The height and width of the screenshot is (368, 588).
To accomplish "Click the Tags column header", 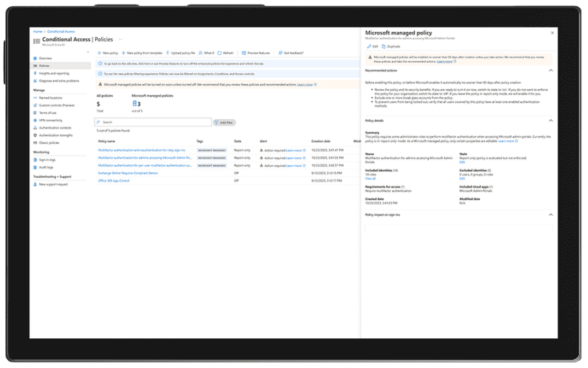I will click(x=200, y=141).
